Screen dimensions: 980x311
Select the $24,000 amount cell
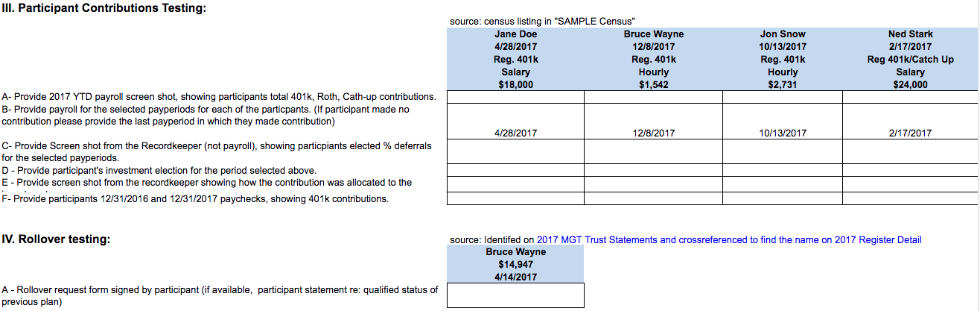pyautogui.click(x=910, y=85)
